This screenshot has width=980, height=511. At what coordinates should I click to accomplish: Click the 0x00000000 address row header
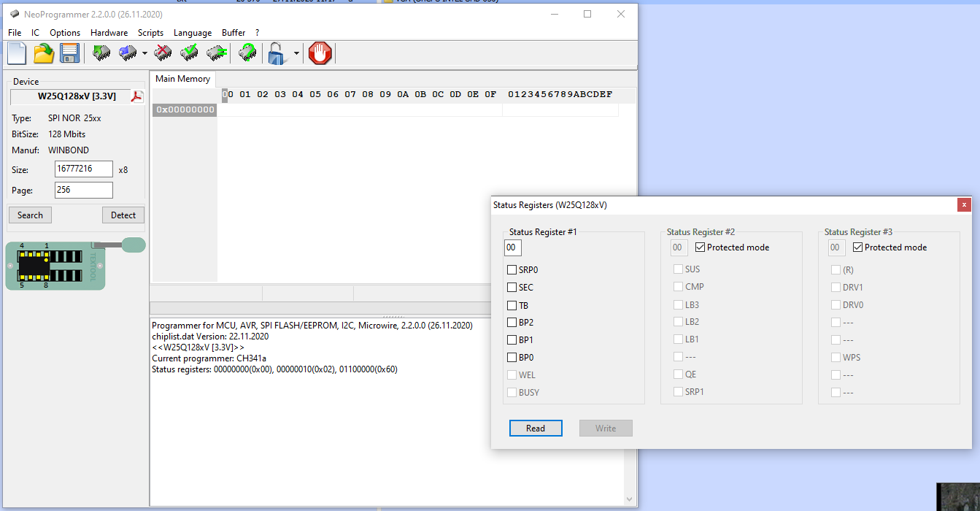(185, 109)
